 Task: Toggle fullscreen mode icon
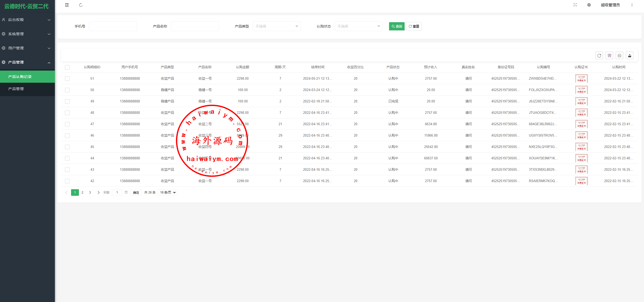coord(575,5)
